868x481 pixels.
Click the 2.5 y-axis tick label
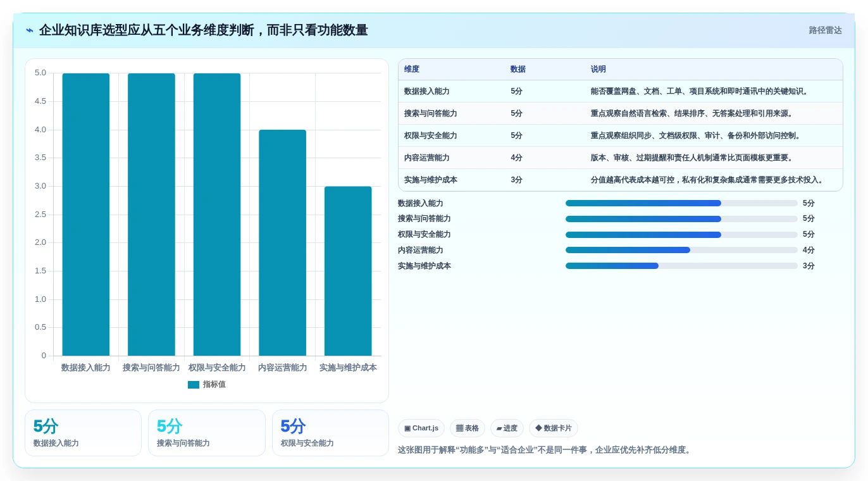[40, 215]
